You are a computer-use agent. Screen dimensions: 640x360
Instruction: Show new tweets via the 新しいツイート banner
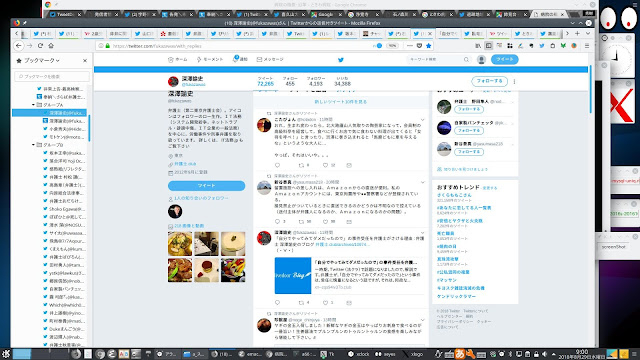[x=341, y=102]
